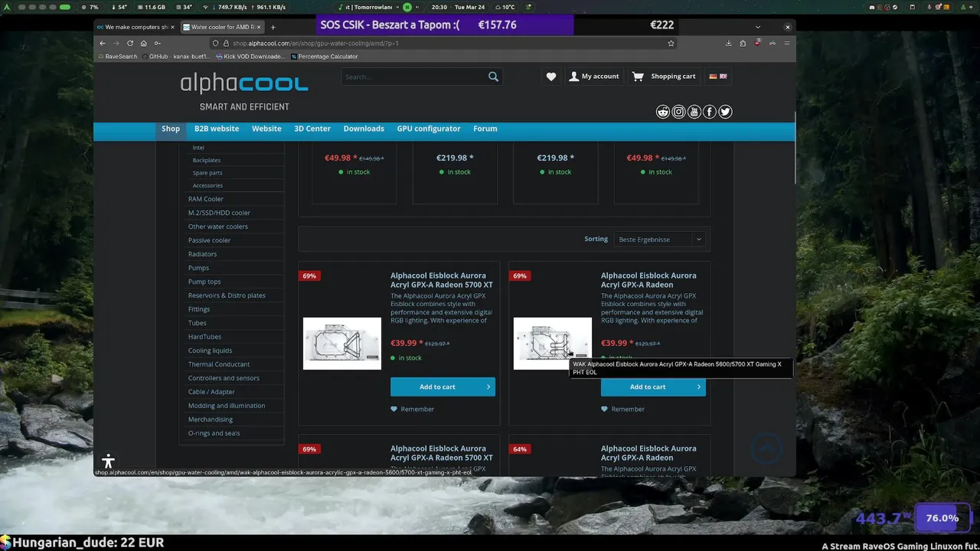Open Alphacool Twitter icon
Screen dimensions: 980x551
(725, 112)
